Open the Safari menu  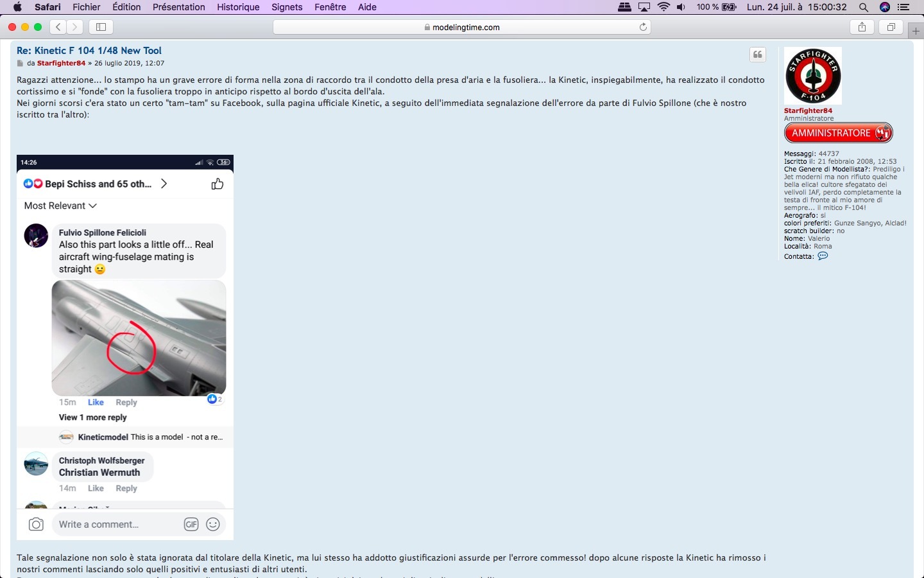pos(47,7)
